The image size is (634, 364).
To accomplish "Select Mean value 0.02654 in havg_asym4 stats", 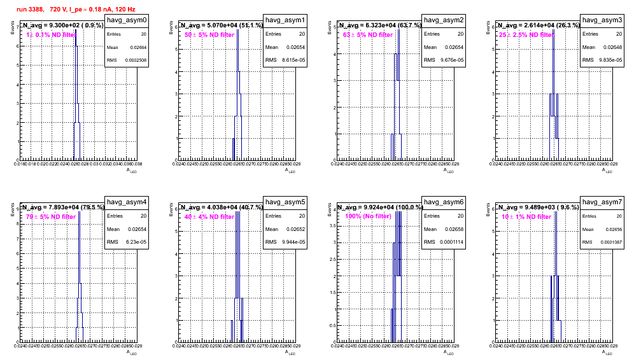I will click(x=137, y=229).
